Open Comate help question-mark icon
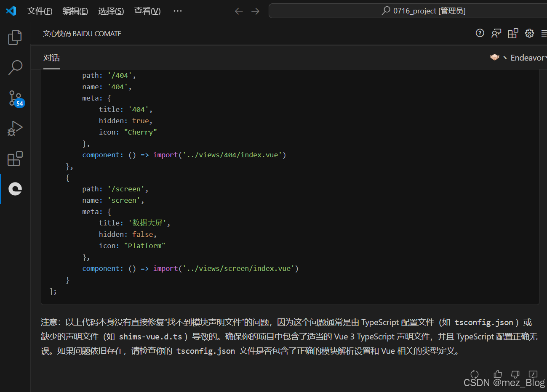This screenshot has height=392, width=547. [480, 33]
